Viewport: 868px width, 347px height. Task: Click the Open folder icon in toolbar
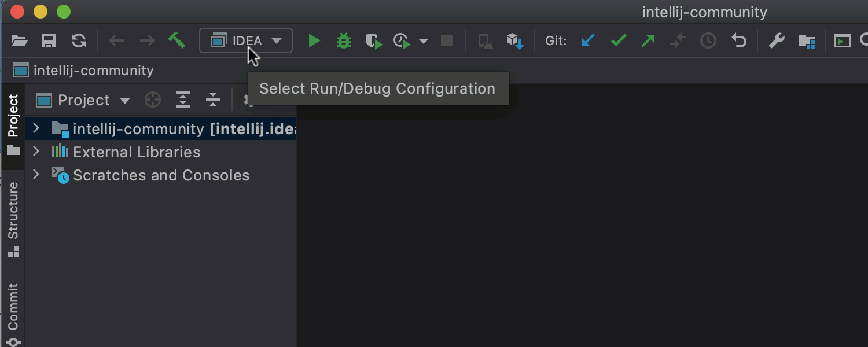[x=19, y=40]
